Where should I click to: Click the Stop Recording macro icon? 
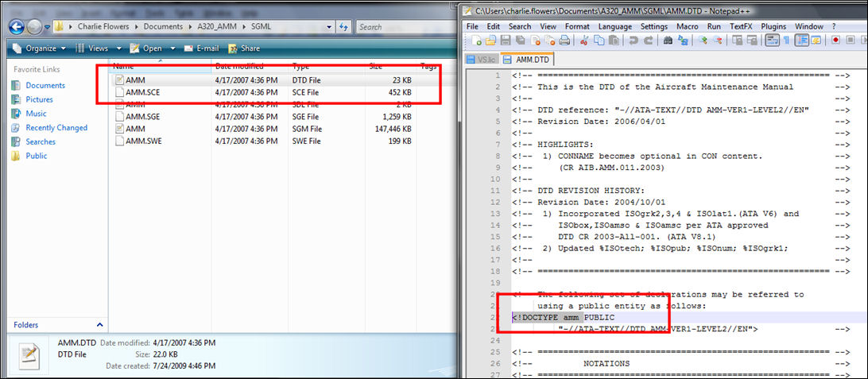[851, 41]
